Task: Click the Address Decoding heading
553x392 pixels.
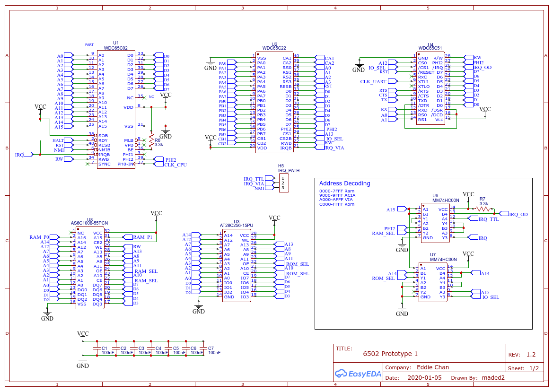Action: coord(344,183)
